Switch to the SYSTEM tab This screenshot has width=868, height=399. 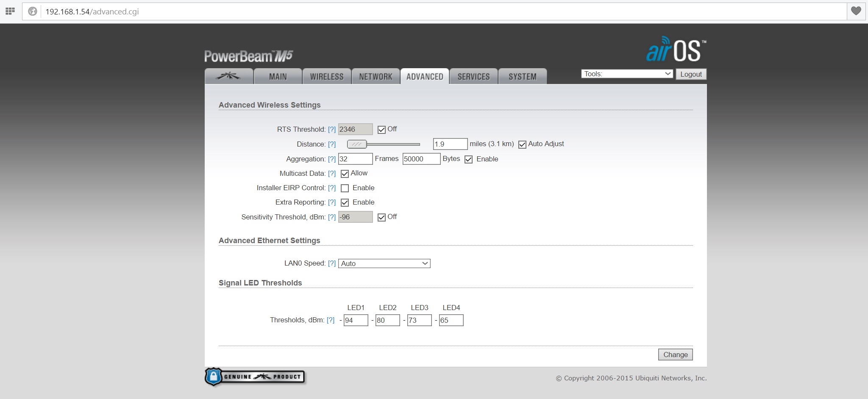click(x=523, y=76)
